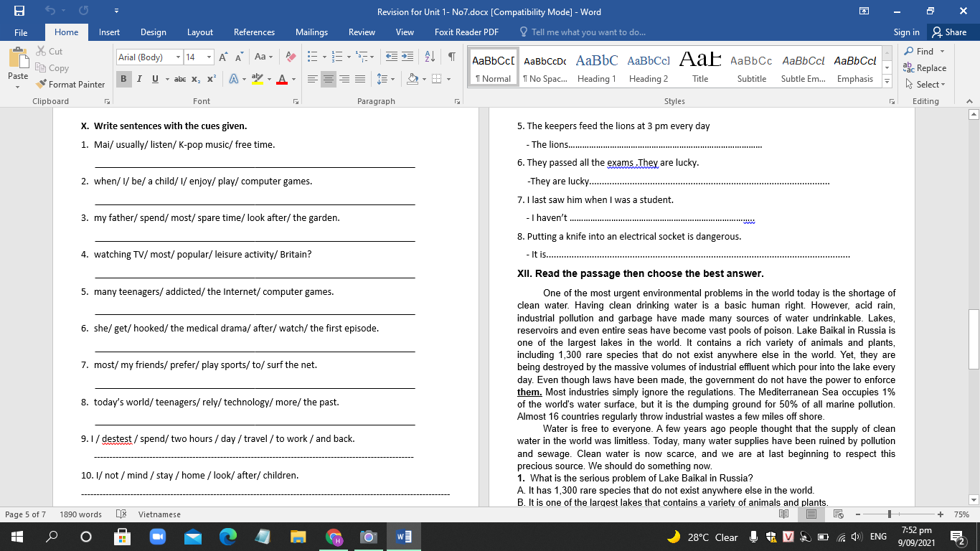Align text left
This screenshot has width=980, height=551.
pyautogui.click(x=313, y=79)
